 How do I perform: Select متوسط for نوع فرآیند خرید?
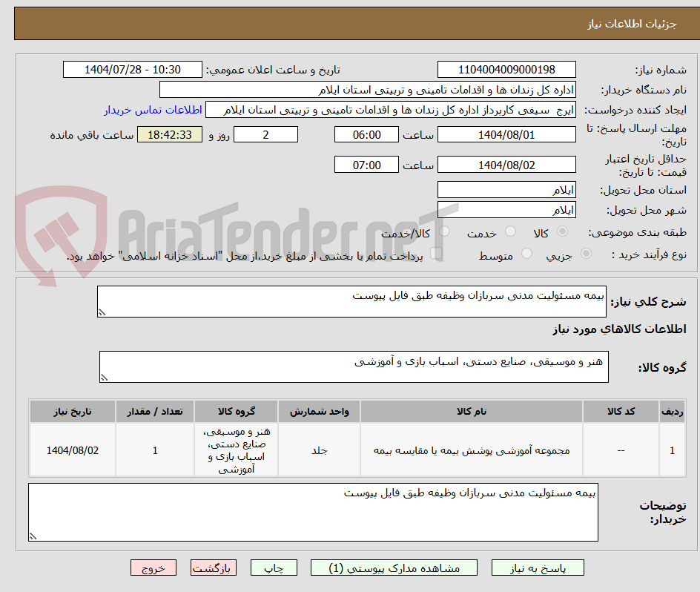pos(525,251)
